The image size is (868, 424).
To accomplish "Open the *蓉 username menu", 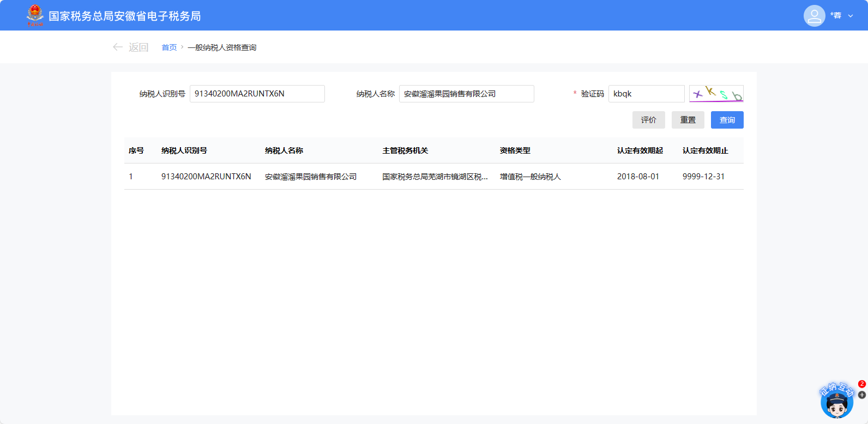I will (x=835, y=16).
